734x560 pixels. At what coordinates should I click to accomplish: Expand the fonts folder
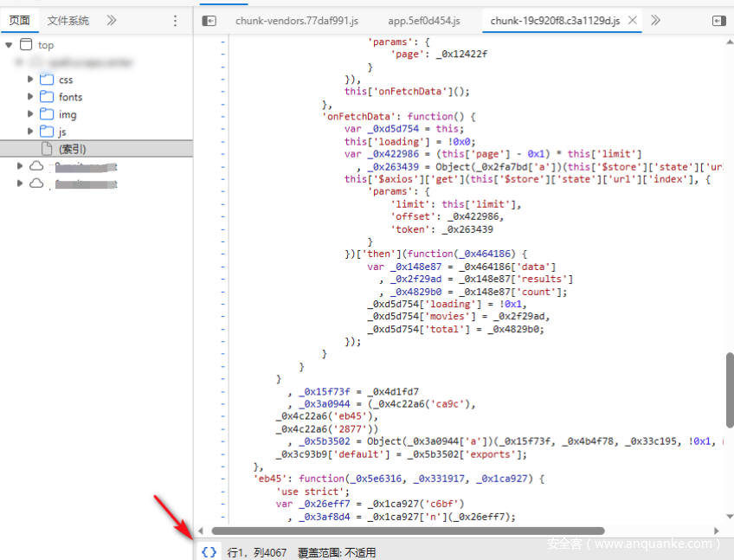[x=31, y=97]
